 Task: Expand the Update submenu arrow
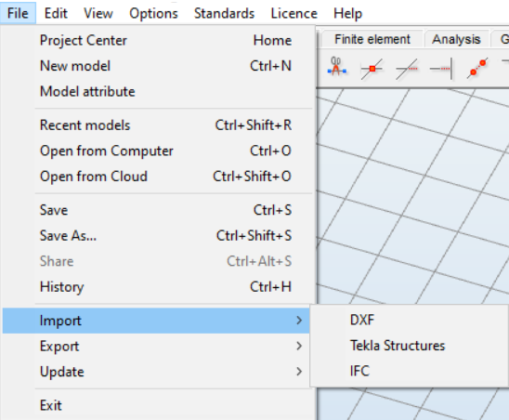point(299,372)
